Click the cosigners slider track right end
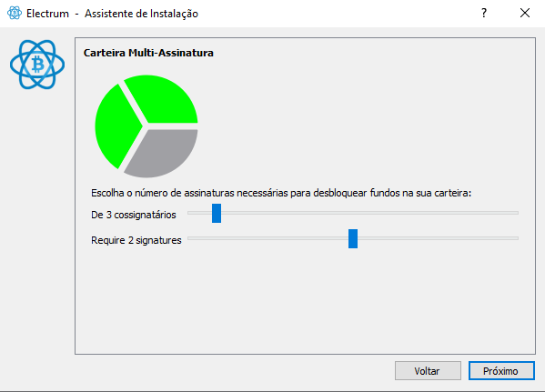Image resolution: width=545 pixels, height=392 pixels. (x=514, y=213)
